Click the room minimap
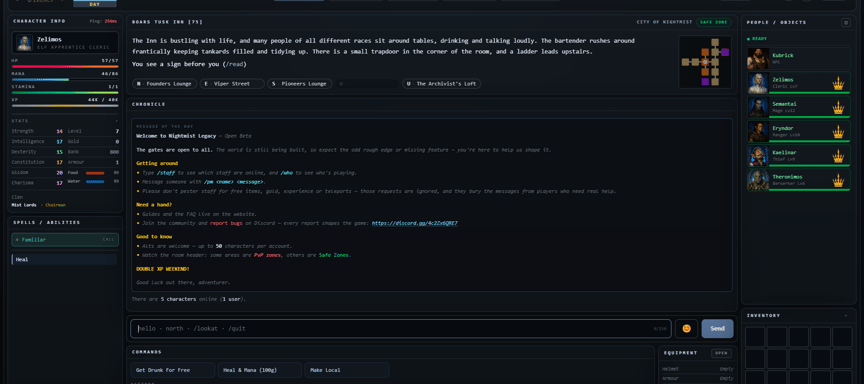Image resolution: width=864 pixels, height=384 pixels. [x=705, y=62]
